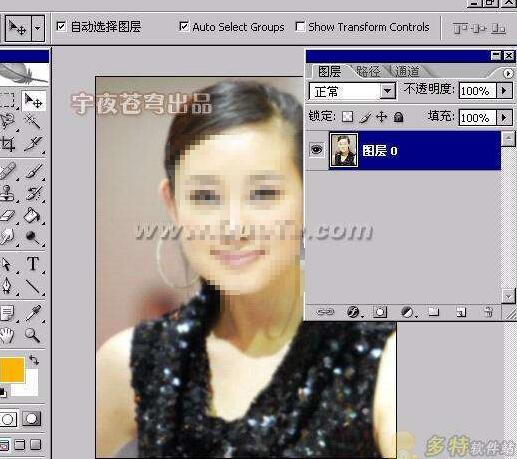The image size is (517, 459).
Task: Reset default foreground and background colors
Action: click(3, 393)
